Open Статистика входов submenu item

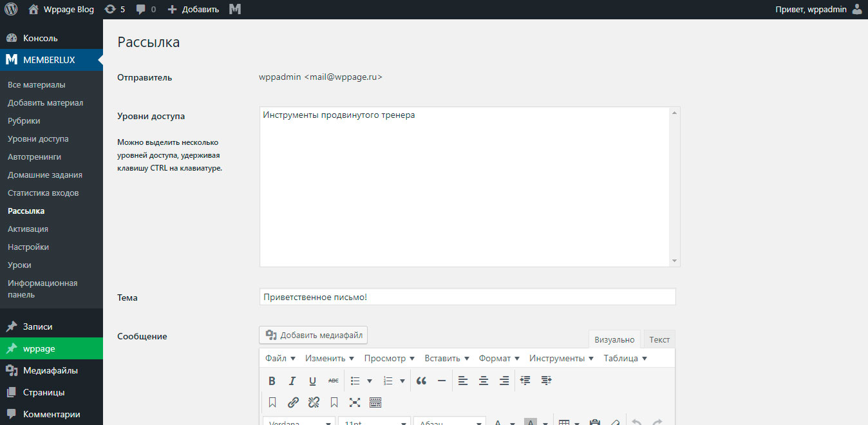43,193
